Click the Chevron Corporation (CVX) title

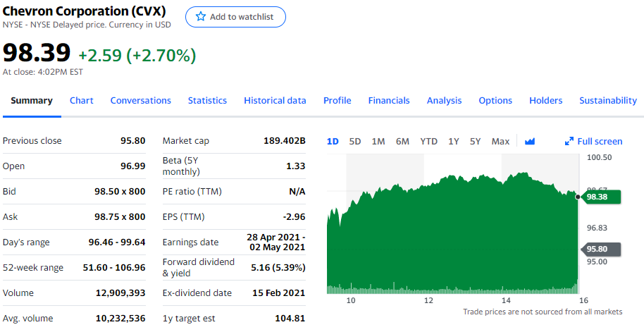pyautogui.click(x=84, y=11)
